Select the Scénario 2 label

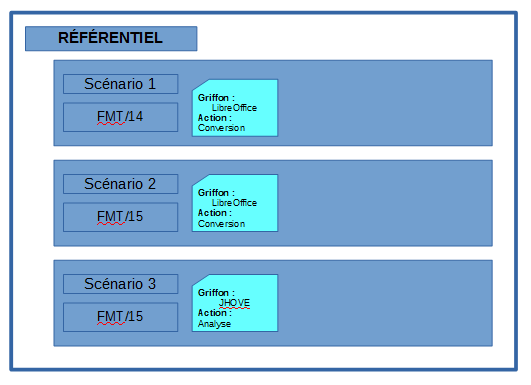120,184
